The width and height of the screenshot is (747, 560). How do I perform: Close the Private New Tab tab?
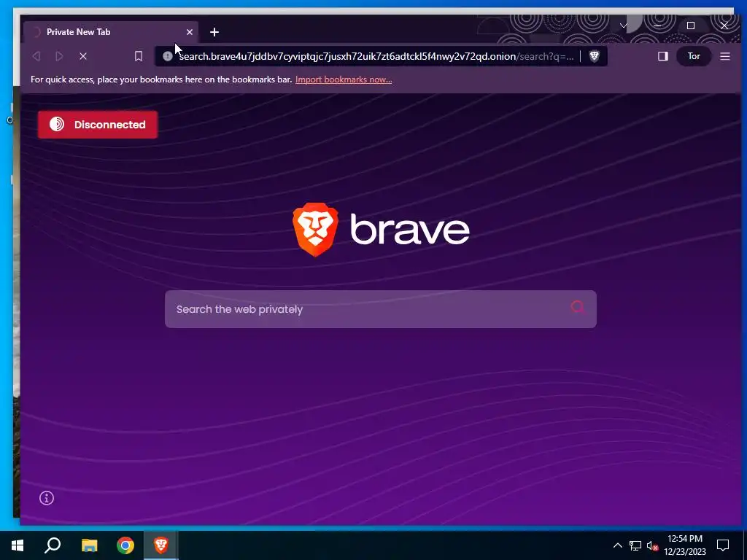tap(190, 32)
